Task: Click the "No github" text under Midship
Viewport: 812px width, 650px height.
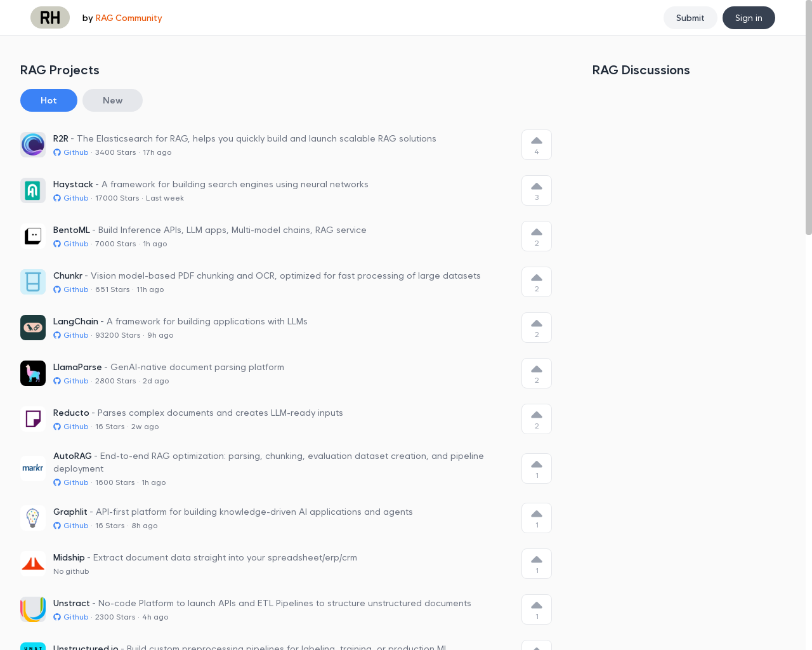Action: (71, 571)
